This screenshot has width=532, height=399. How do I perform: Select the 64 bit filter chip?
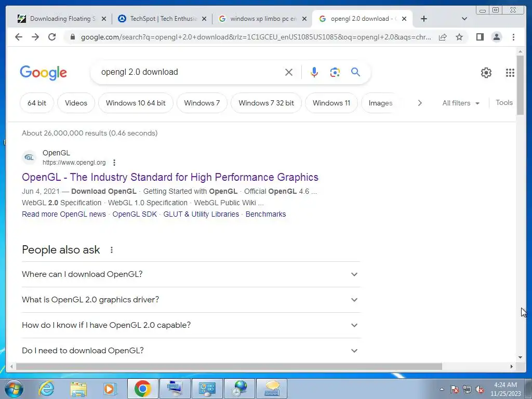pyautogui.click(x=37, y=103)
